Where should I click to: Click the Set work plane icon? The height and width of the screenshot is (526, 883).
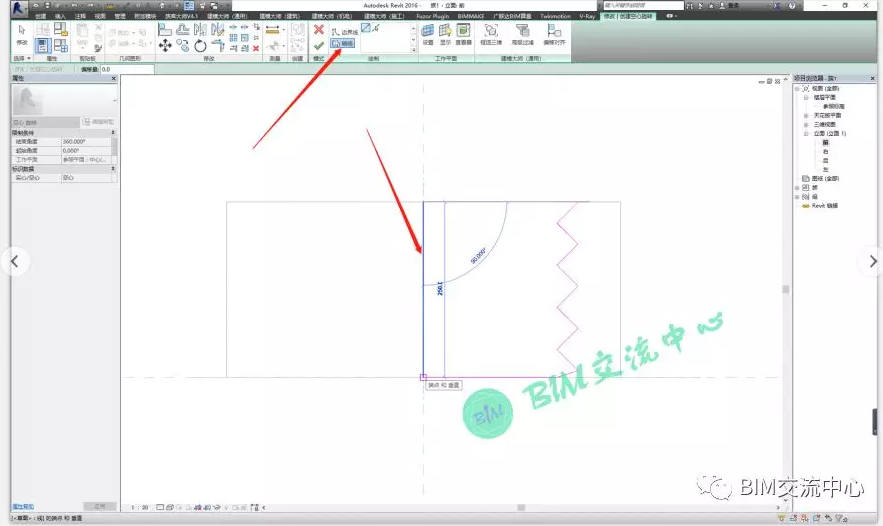click(428, 34)
